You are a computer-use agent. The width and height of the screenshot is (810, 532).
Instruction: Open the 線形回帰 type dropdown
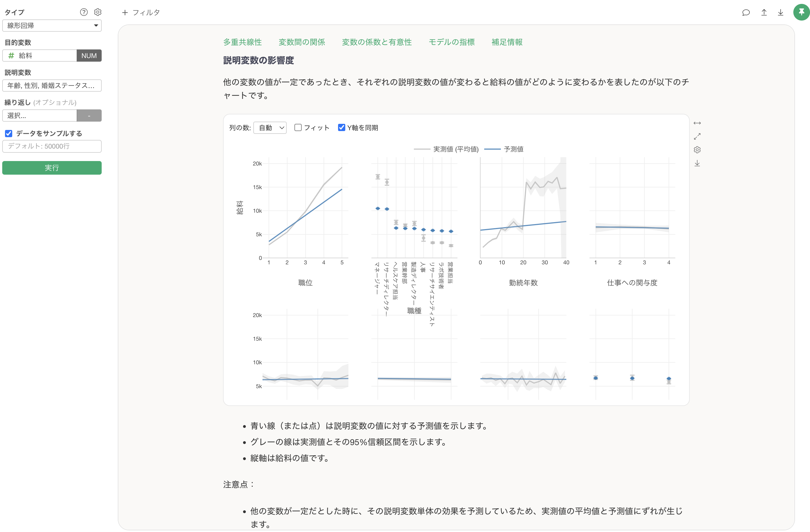tap(52, 26)
